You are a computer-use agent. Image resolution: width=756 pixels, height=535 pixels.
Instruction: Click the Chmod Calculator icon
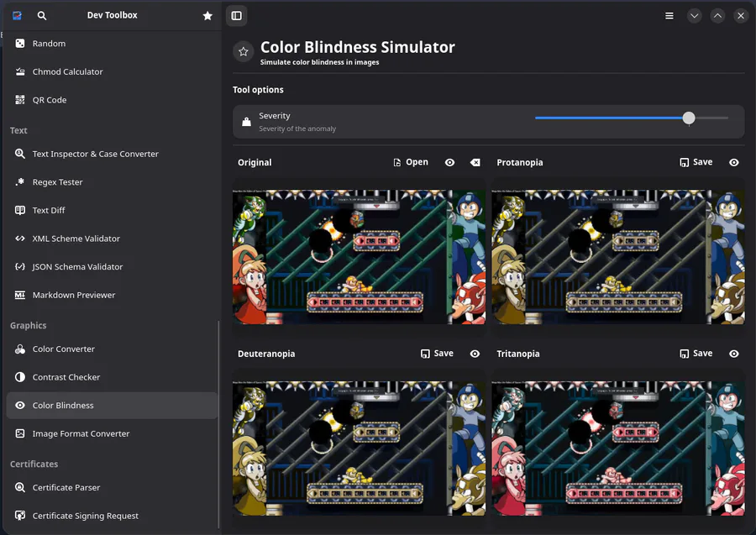20,72
